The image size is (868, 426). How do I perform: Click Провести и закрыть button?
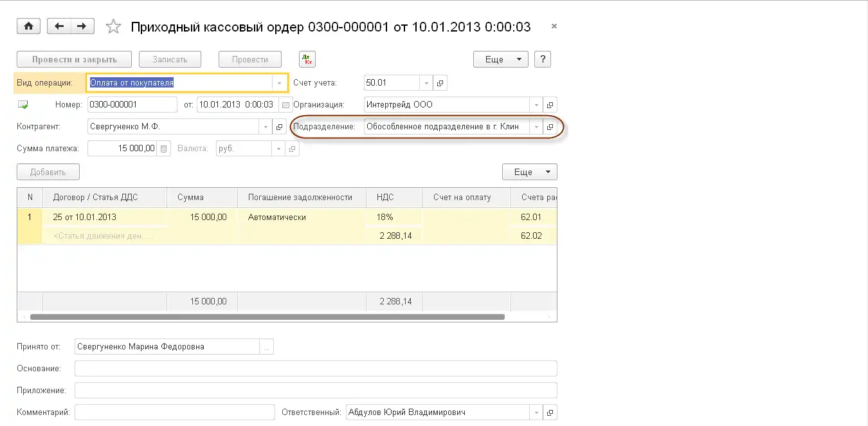pyautogui.click(x=74, y=59)
